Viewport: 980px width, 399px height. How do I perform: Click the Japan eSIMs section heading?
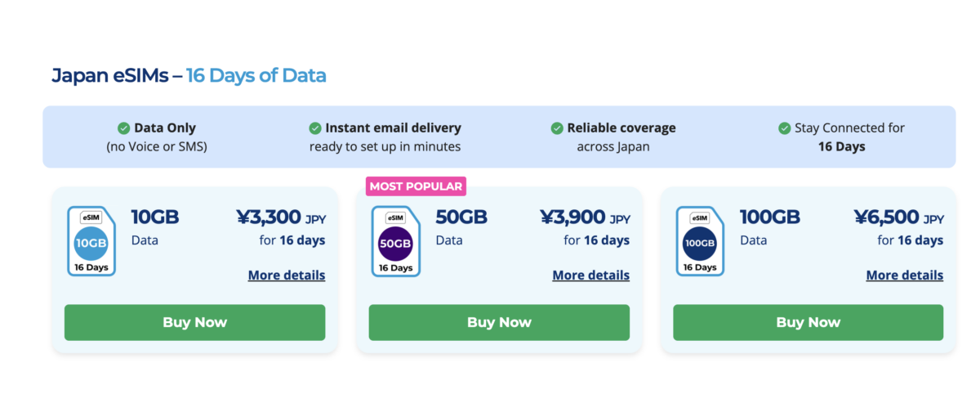point(189,76)
